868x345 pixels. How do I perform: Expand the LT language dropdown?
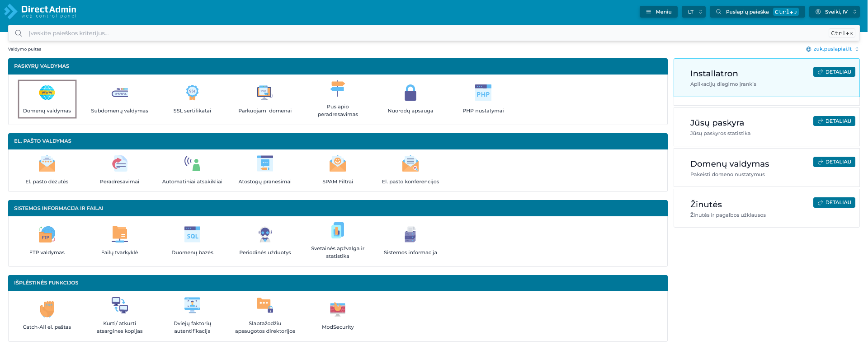point(695,12)
